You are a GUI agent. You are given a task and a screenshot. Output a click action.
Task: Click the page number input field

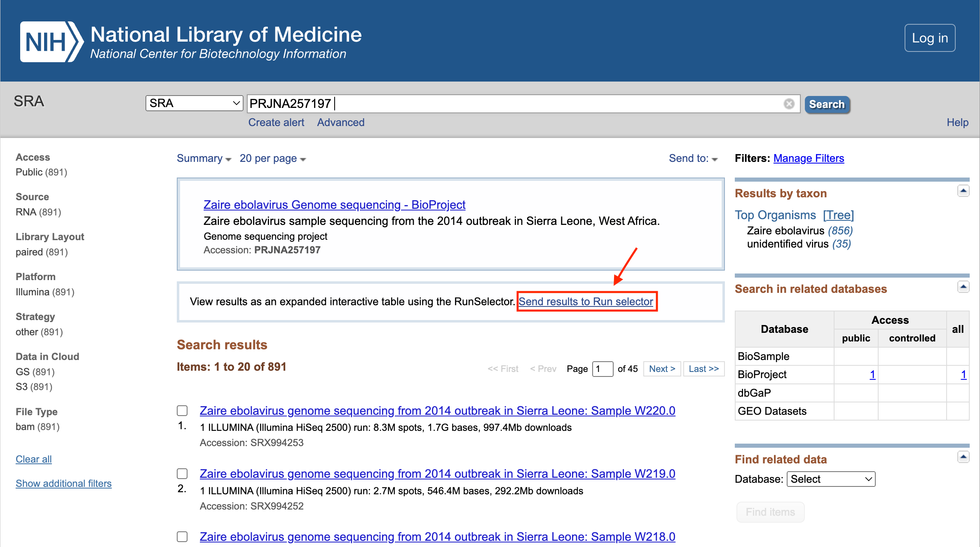click(x=602, y=369)
